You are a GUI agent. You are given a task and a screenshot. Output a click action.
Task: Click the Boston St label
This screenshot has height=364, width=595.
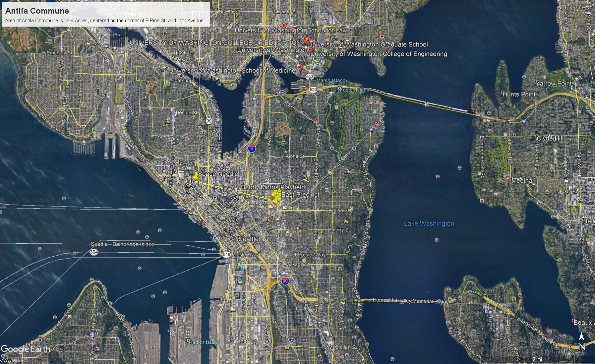[186, 113]
